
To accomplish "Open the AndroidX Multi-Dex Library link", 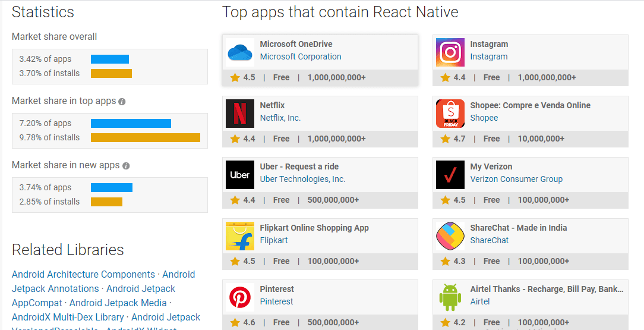I will 68,318.
